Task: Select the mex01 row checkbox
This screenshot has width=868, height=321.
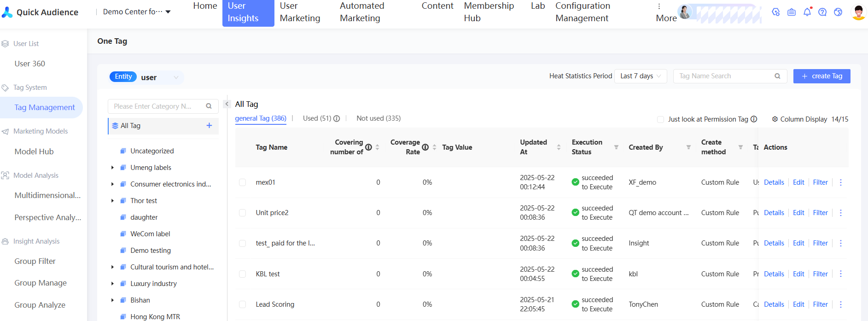Action: click(242, 182)
